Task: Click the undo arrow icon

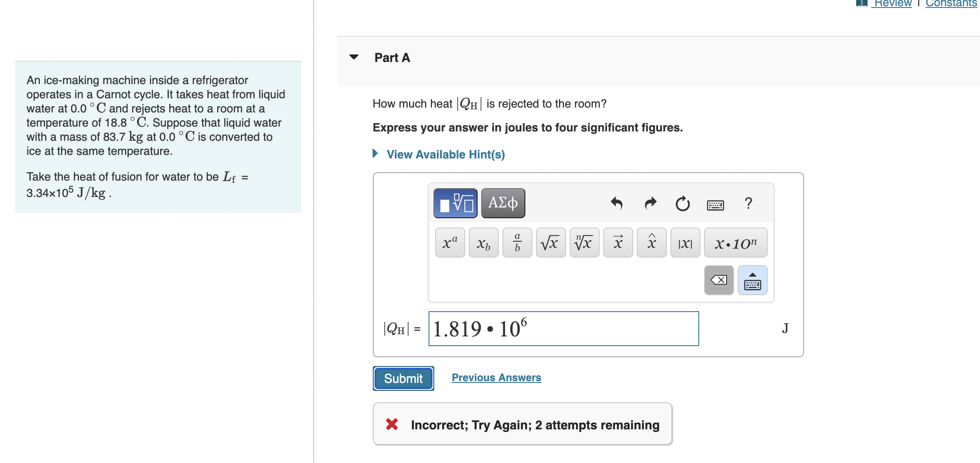Action: [x=616, y=203]
